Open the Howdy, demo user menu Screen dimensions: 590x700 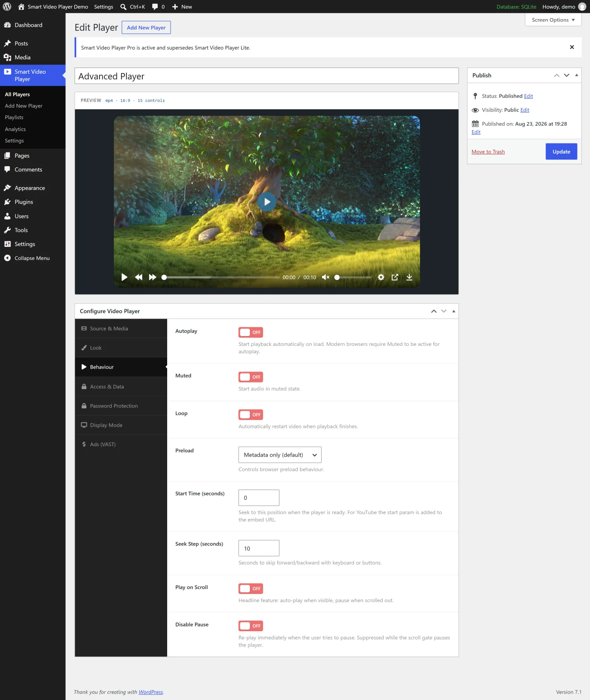coord(564,7)
